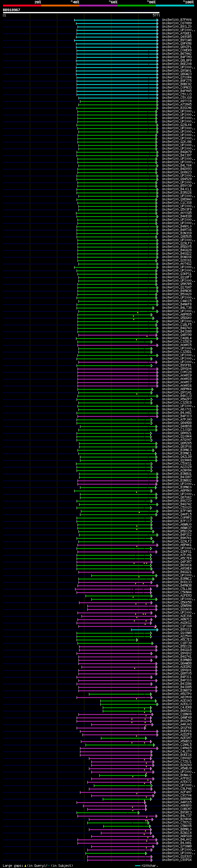The height and width of the screenshot is (868, 197).
Task: Select UniRef100_B9SRC3 label
Action: tap(177, 812)
